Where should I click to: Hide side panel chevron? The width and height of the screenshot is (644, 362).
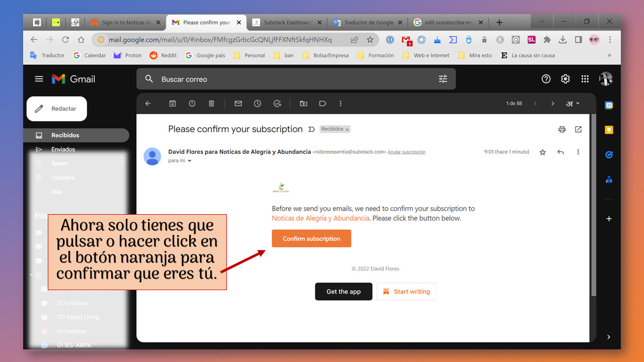609,337
